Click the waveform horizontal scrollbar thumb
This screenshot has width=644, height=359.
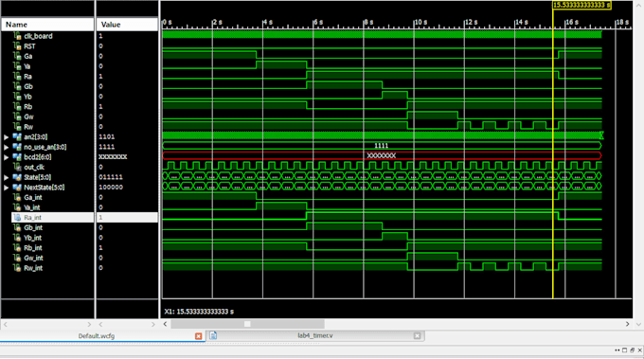tap(248, 324)
